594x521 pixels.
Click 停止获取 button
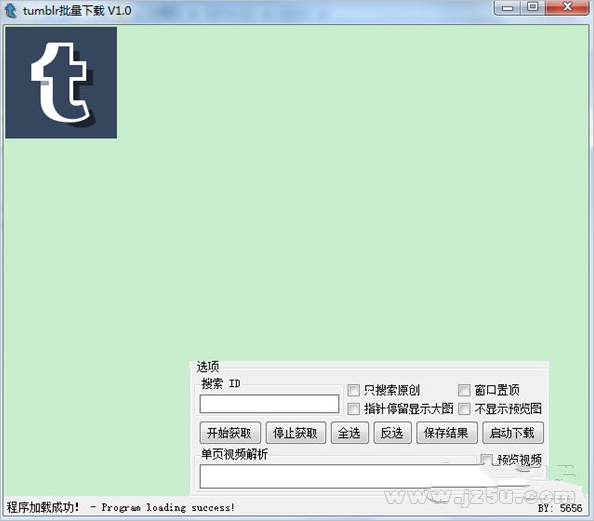(x=295, y=433)
